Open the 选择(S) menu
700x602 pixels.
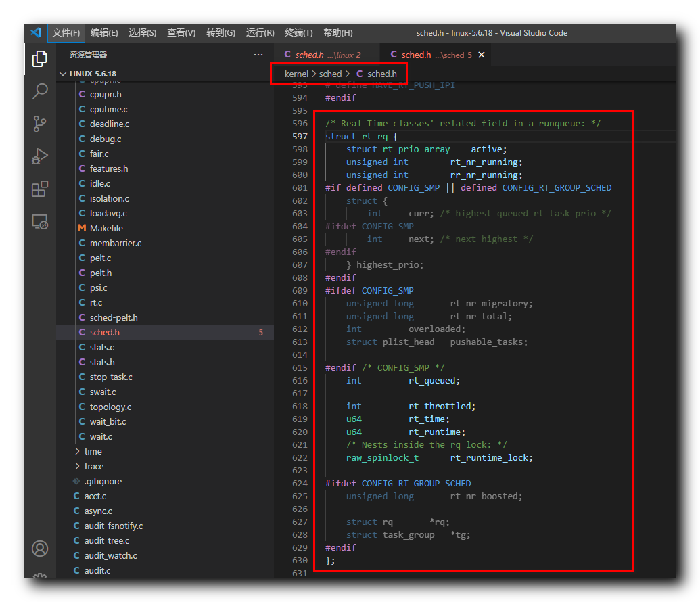point(143,33)
